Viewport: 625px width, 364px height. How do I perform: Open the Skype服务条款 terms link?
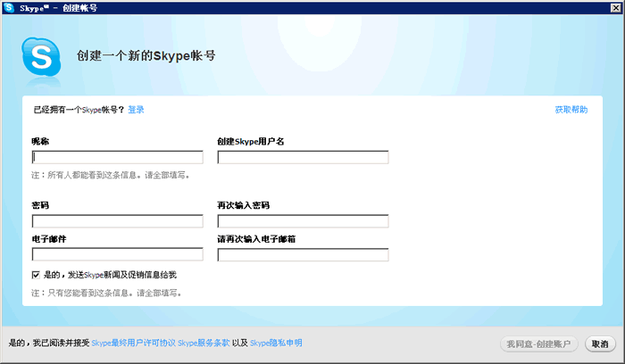point(204,343)
